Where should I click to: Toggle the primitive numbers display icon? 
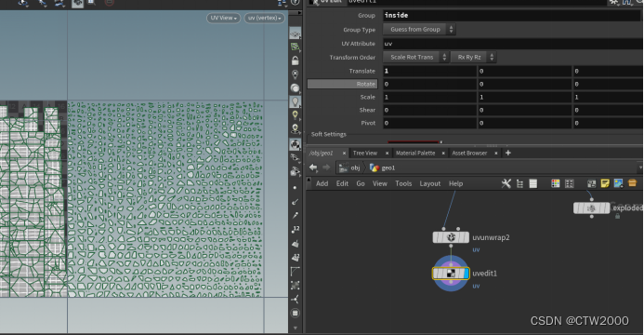(x=295, y=258)
